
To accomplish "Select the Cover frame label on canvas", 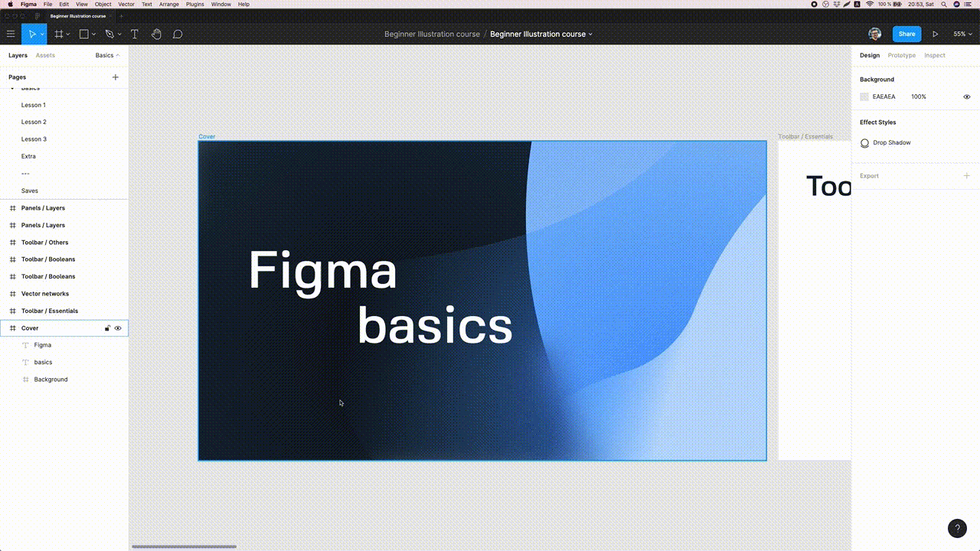I will coord(207,137).
